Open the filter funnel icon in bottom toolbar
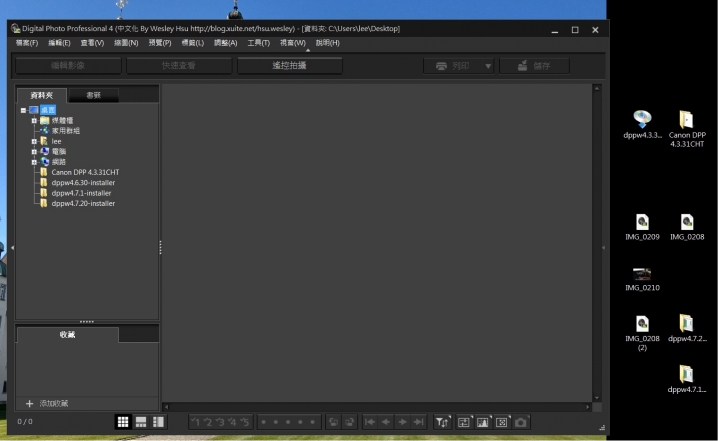The height and width of the screenshot is (441, 720). click(442, 422)
